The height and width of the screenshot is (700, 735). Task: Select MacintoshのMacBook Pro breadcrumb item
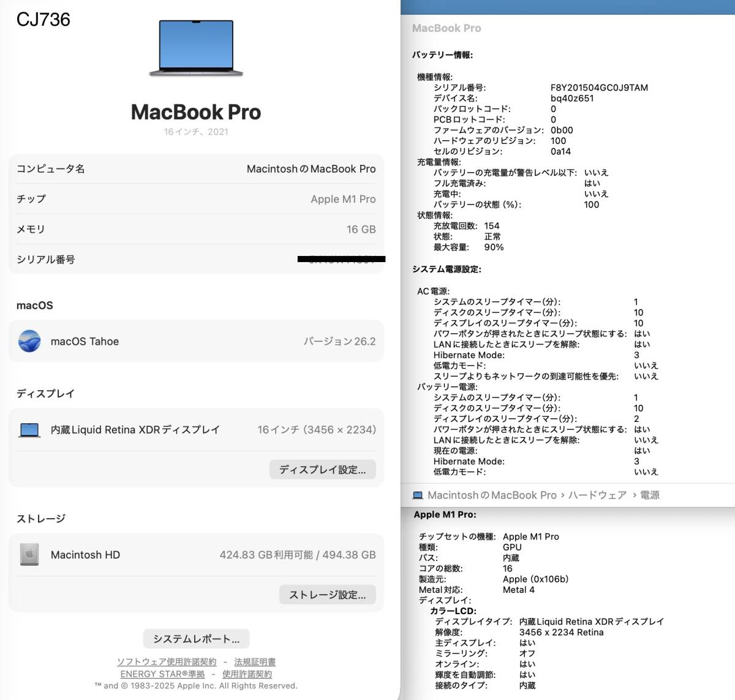pos(492,495)
